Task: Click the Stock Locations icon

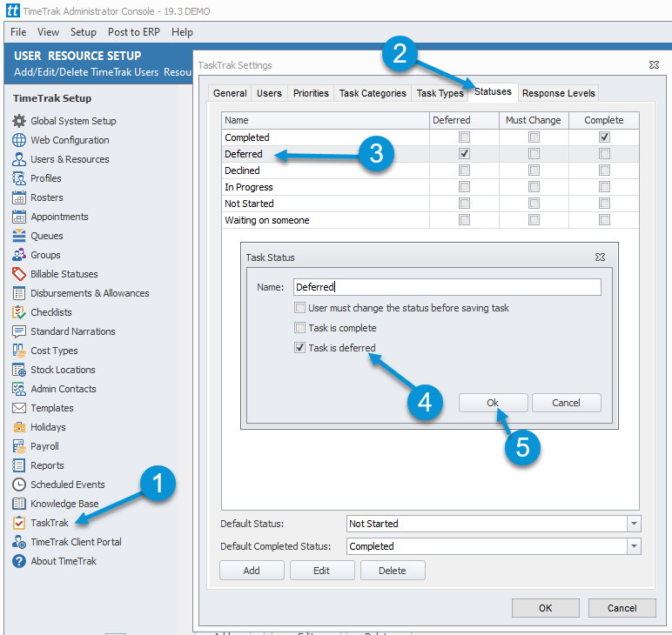Action: tap(19, 370)
